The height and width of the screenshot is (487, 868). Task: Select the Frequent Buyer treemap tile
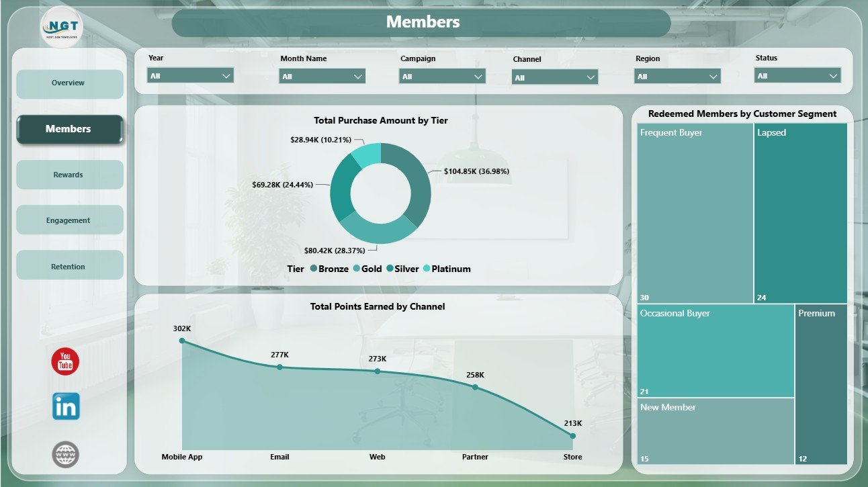tap(695, 214)
